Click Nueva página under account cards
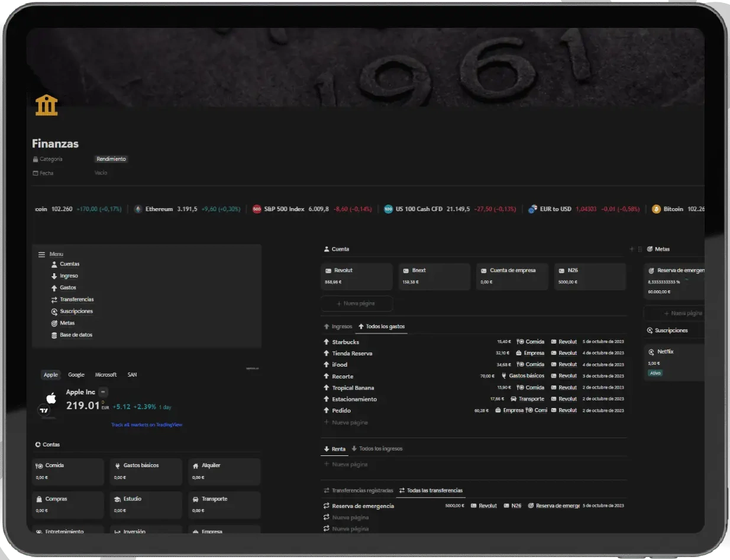 357,303
